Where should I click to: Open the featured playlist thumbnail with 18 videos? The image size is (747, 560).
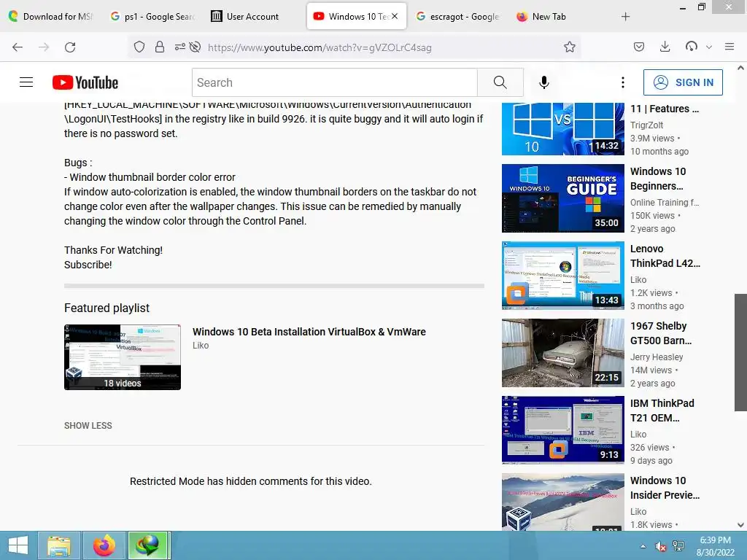click(x=123, y=357)
